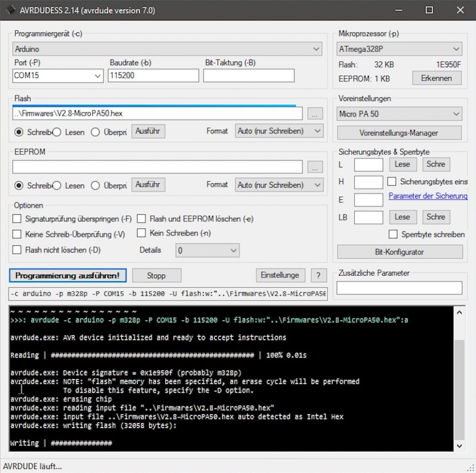Enable Signaturprüfung überspringen checkbox
Image resolution: width=476 pixels, height=473 pixels.
tap(17, 218)
